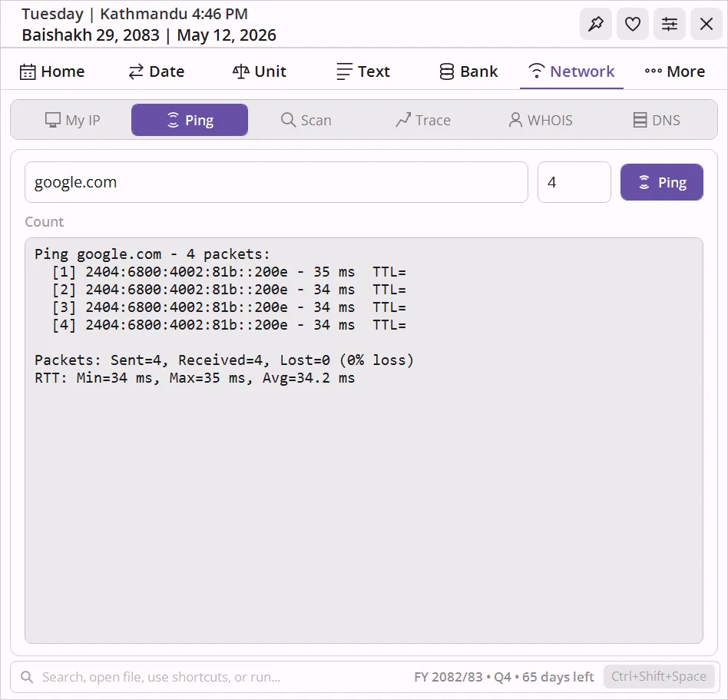Switch to My IP sub-tab
The height and width of the screenshot is (700, 728).
pyautogui.click(x=72, y=120)
